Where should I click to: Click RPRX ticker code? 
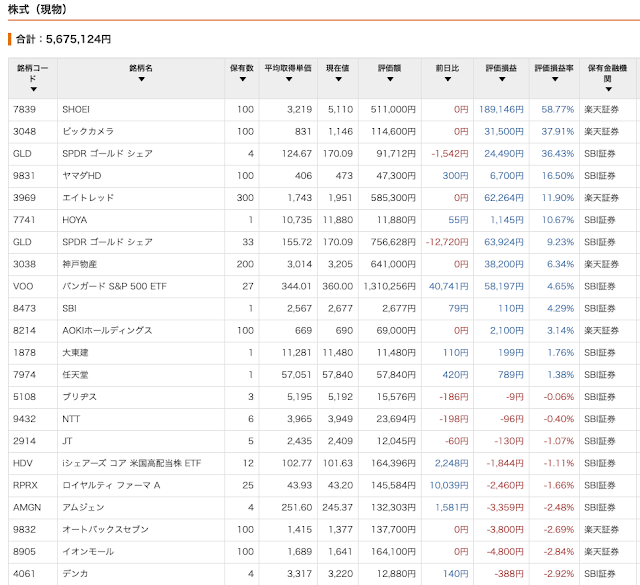(25, 485)
